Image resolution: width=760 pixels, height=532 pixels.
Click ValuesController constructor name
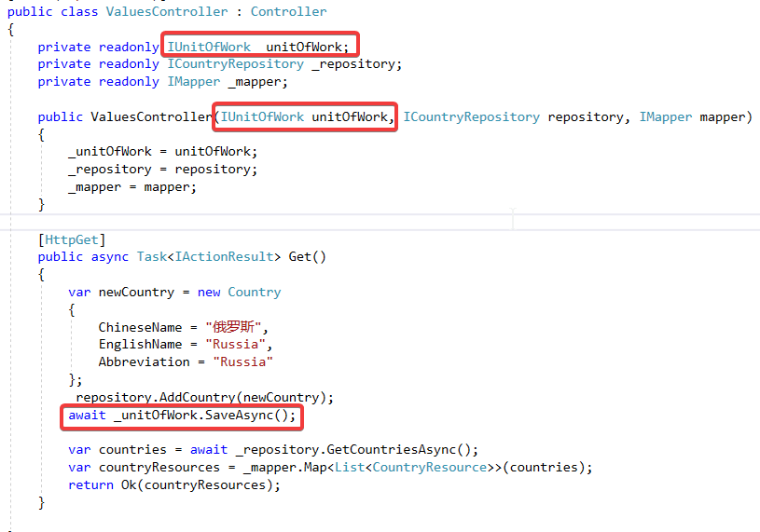click(x=152, y=117)
